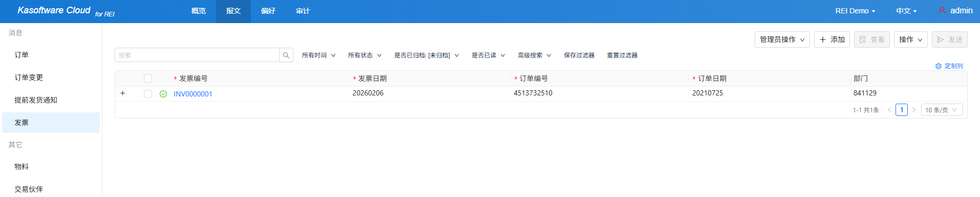Open the 定制列 column settings link
This screenshot has height=197, width=980.
click(x=953, y=66)
